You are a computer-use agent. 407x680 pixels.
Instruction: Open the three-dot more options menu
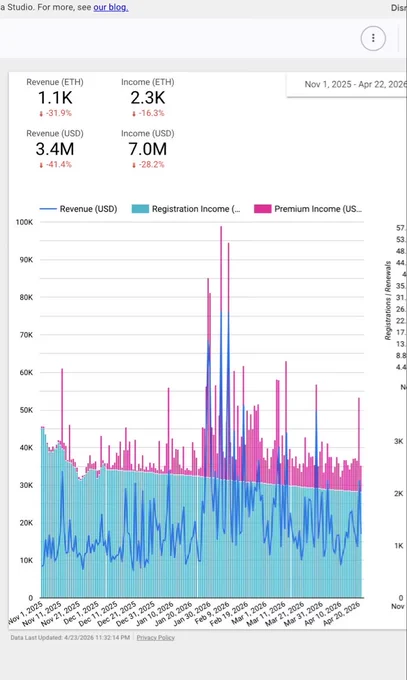(x=373, y=38)
